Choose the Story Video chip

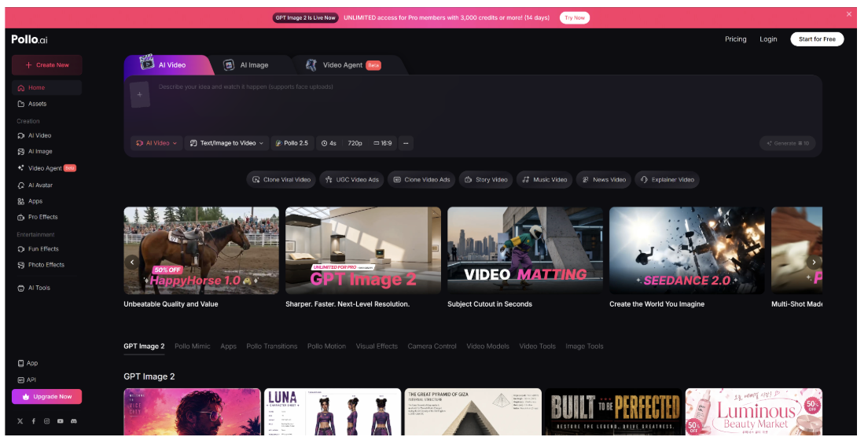click(x=486, y=180)
